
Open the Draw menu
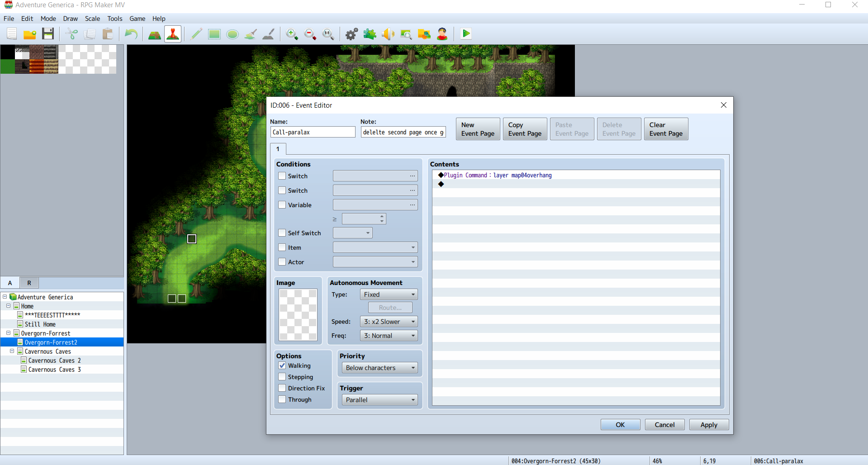click(x=70, y=19)
